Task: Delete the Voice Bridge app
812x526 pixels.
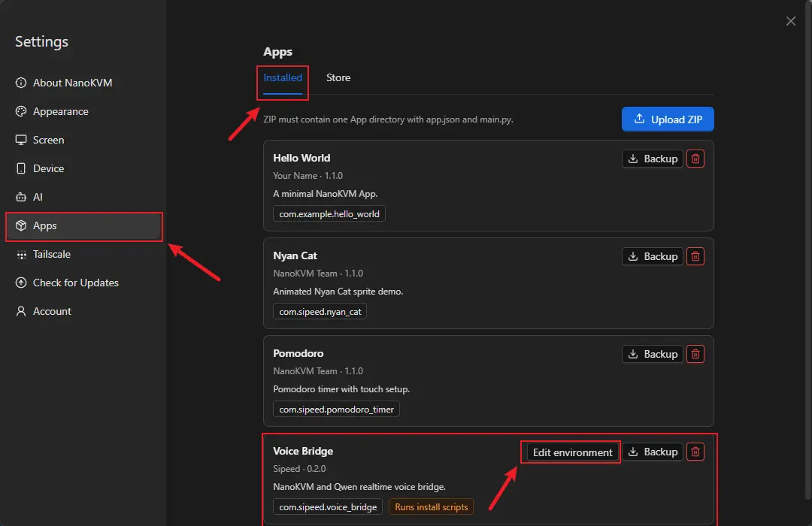Action: tap(695, 452)
